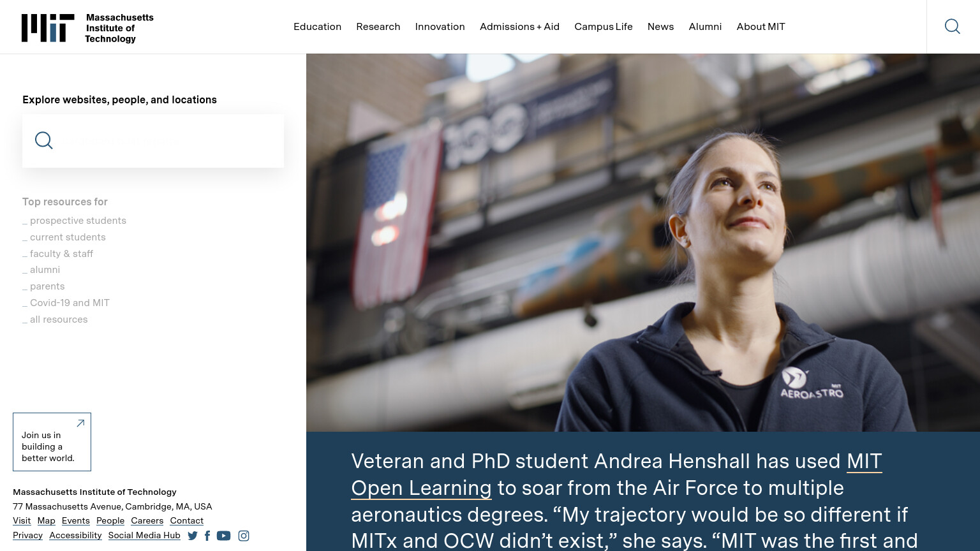This screenshot has height=551, width=980.
Task: Open the Privacy footer link
Action: [27, 536]
